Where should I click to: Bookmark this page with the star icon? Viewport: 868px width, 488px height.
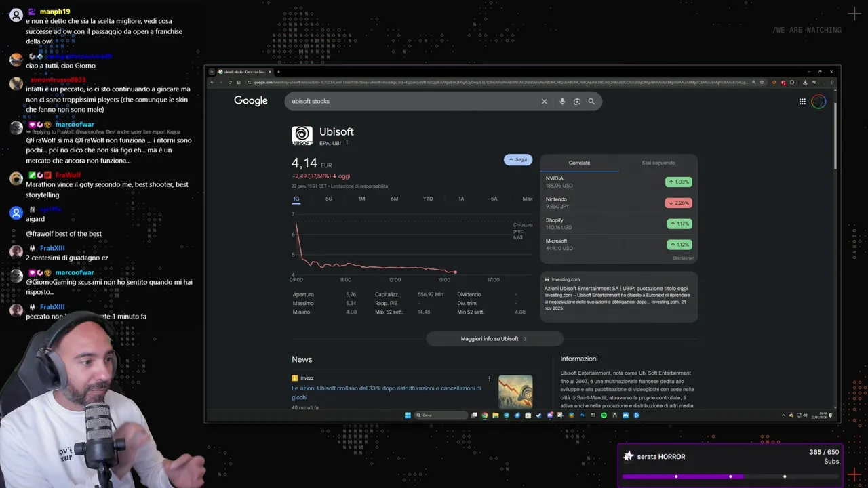(x=762, y=82)
